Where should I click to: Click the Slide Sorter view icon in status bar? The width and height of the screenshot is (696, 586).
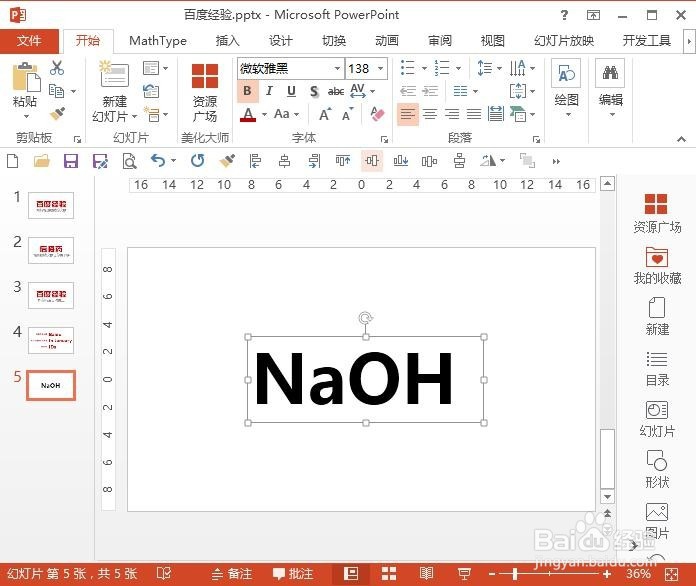tap(389, 574)
